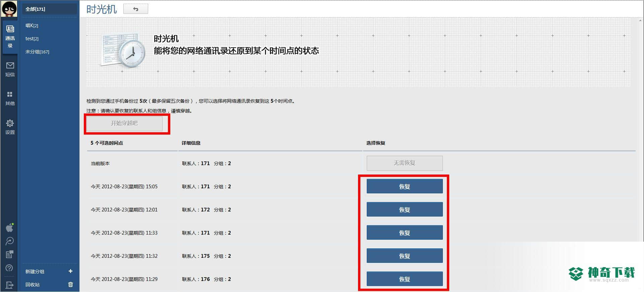Click the trash icon beside 回收站
The width and height of the screenshot is (644, 292).
[x=70, y=284]
